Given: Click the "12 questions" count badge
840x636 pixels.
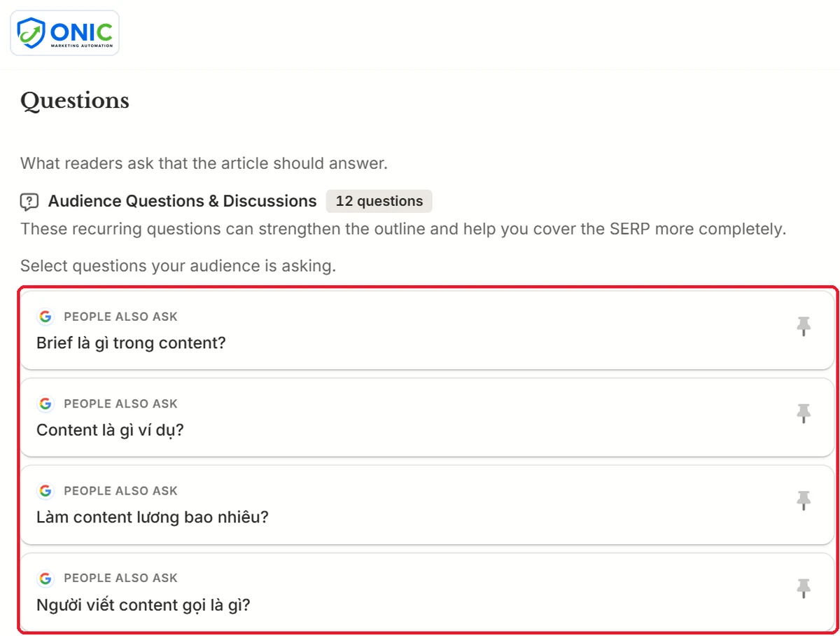Looking at the screenshot, I should 379,201.
